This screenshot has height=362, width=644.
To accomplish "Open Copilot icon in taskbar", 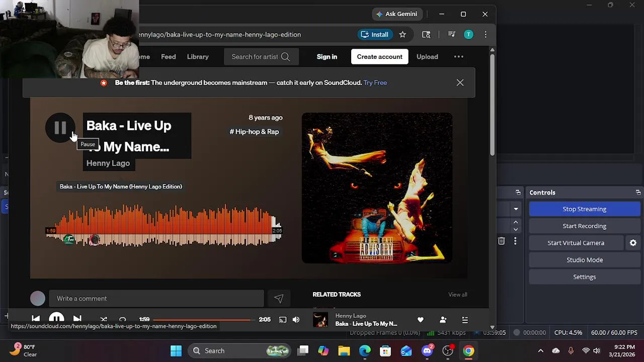I will [323, 351].
